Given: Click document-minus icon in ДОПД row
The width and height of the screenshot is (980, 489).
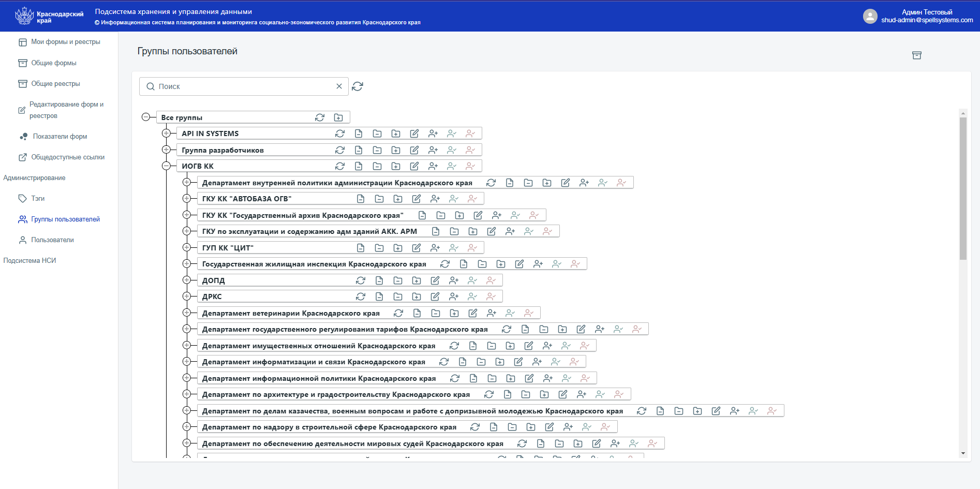Looking at the screenshot, I should [x=379, y=280].
